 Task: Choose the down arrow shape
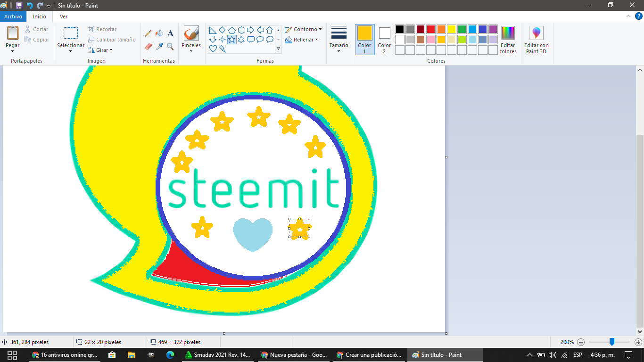(213, 40)
